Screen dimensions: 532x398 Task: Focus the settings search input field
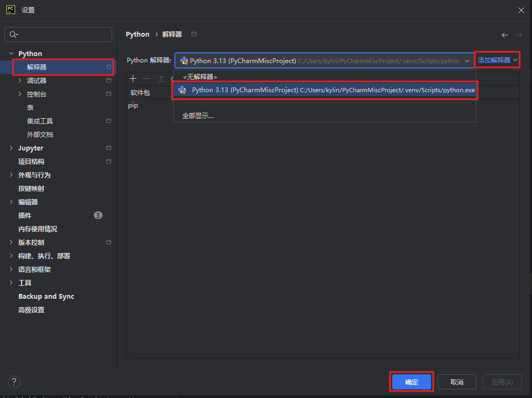[x=58, y=34]
